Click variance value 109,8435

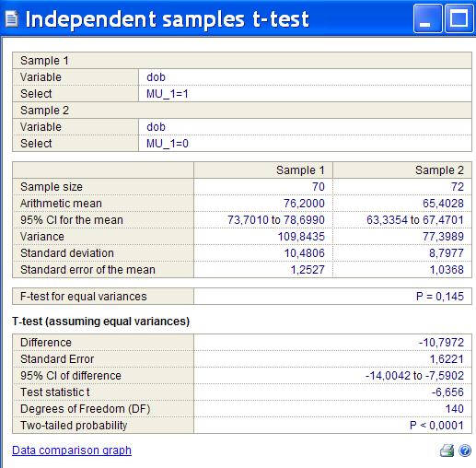pyautogui.click(x=301, y=237)
